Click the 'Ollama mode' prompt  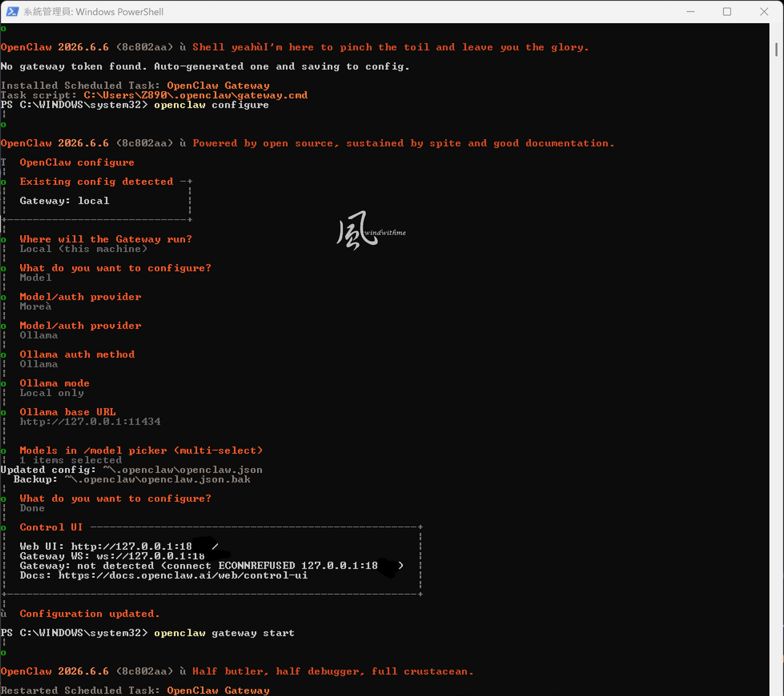55,383
